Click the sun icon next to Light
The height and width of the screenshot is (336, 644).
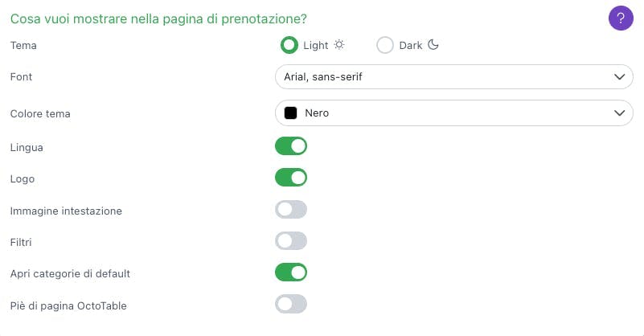pos(339,45)
